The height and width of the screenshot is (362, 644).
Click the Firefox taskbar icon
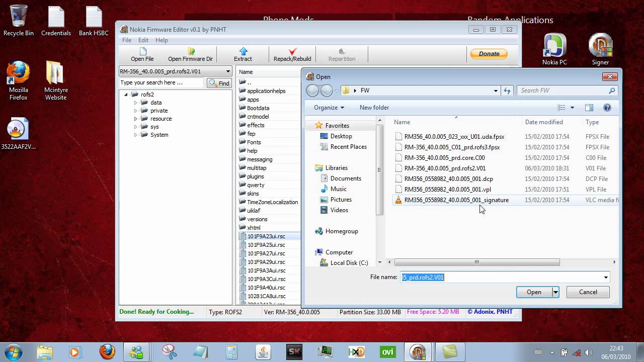click(x=107, y=352)
